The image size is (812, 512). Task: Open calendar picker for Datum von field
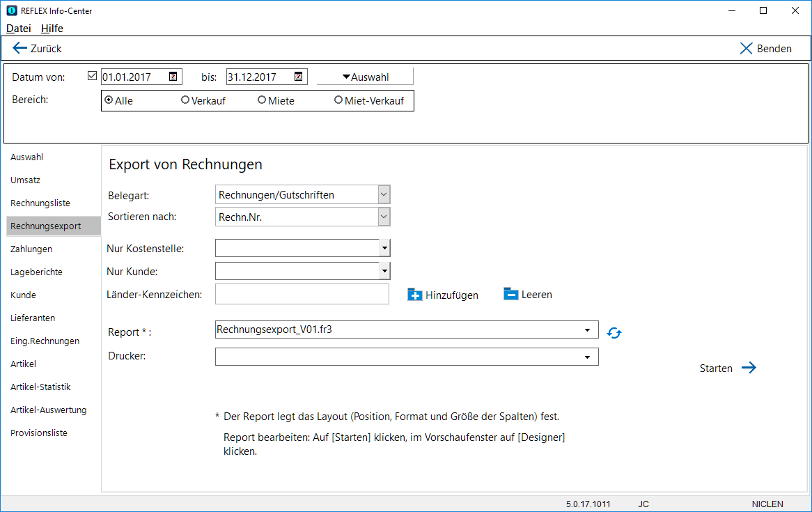(173, 77)
